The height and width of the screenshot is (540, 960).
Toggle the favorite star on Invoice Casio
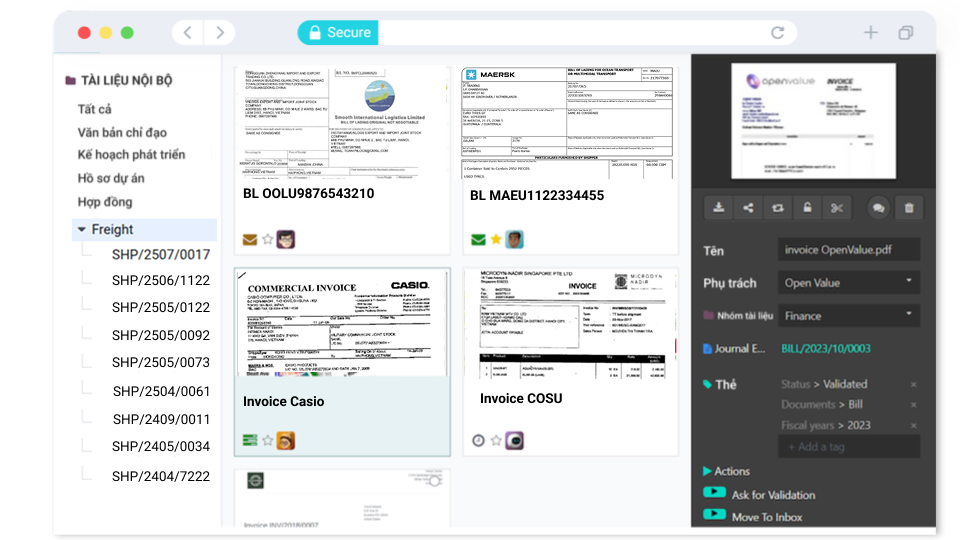(268, 440)
